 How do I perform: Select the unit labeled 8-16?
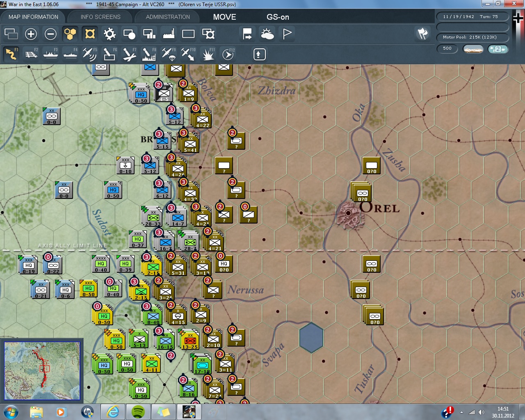point(189,388)
